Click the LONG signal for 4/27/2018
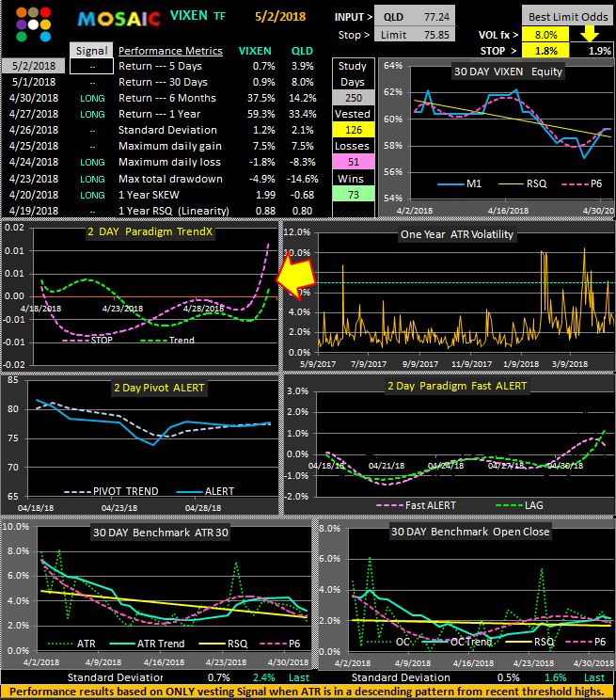The width and height of the screenshot is (616, 700). (92, 114)
